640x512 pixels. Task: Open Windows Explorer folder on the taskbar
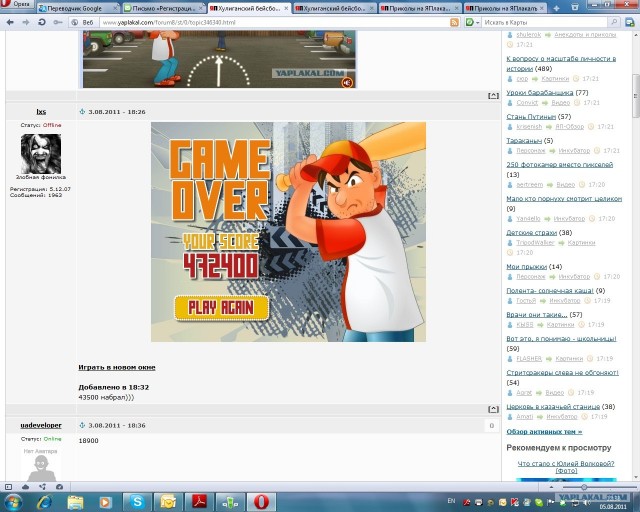[75, 502]
